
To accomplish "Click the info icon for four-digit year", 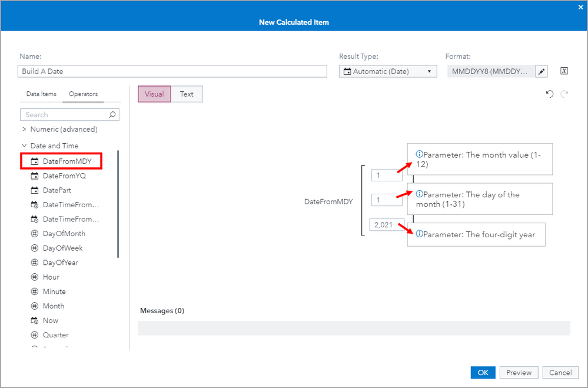I will coord(419,234).
